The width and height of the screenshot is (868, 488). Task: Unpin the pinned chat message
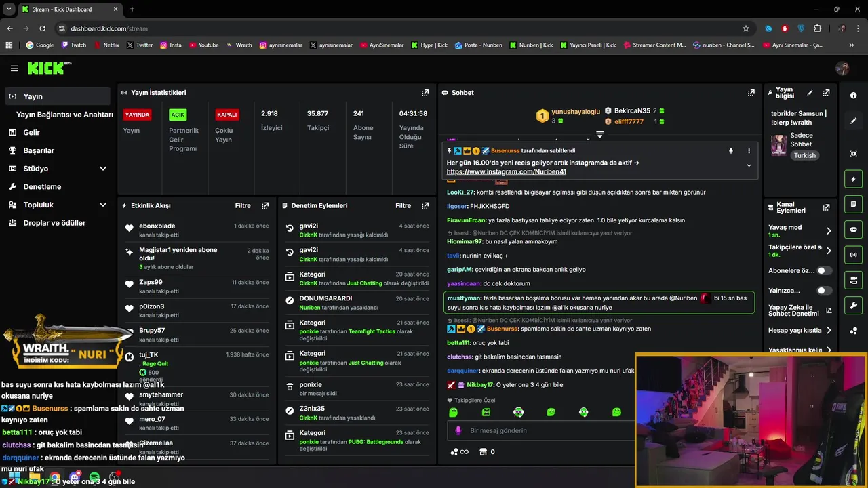coord(731,150)
